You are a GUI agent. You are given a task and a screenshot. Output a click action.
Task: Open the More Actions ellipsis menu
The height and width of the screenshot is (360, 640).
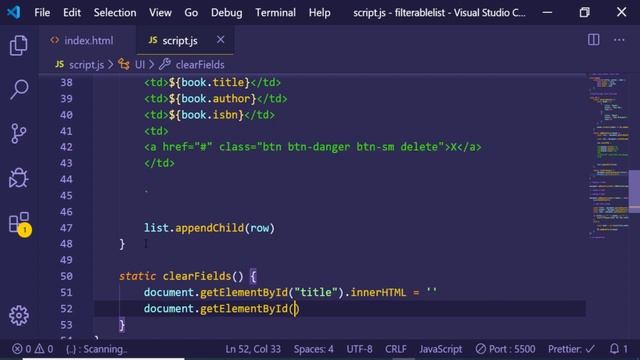click(619, 40)
